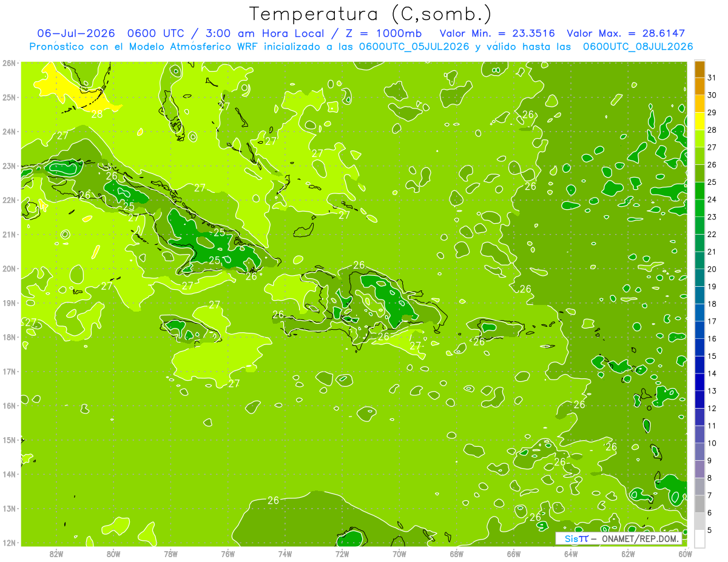Click the valid-until time "0600UTC_08JUL2026"
The height and width of the screenshot is (562, 728).
pos(638,47)
